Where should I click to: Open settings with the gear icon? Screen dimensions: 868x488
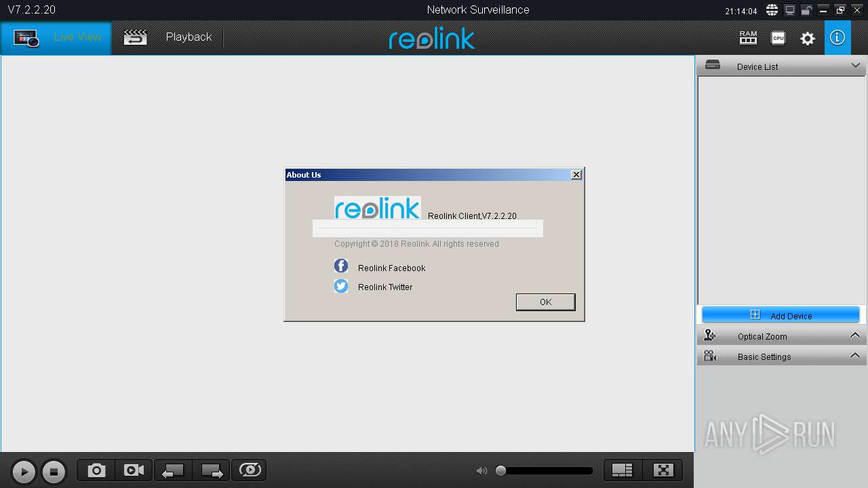tap(808, 39)
